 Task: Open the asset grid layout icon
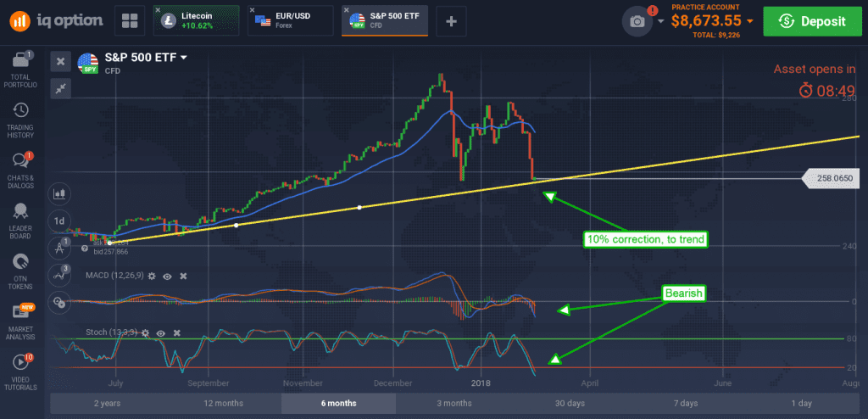(130, 21)
